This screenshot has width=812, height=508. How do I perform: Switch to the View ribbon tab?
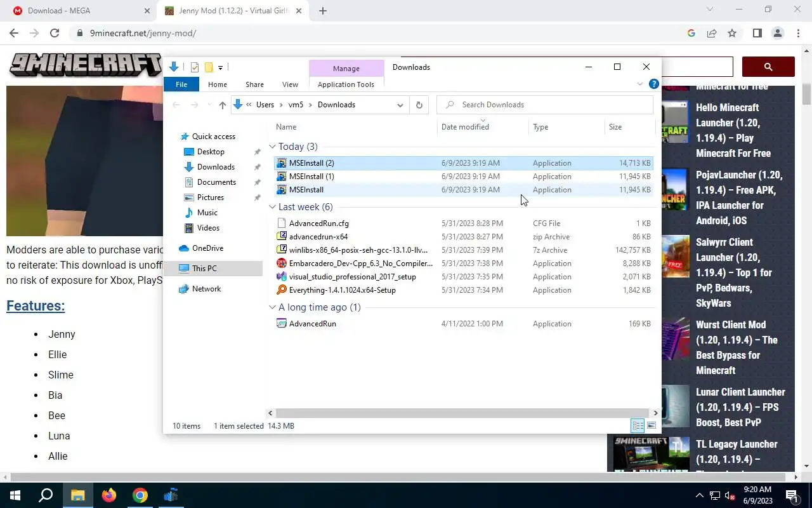290,84
